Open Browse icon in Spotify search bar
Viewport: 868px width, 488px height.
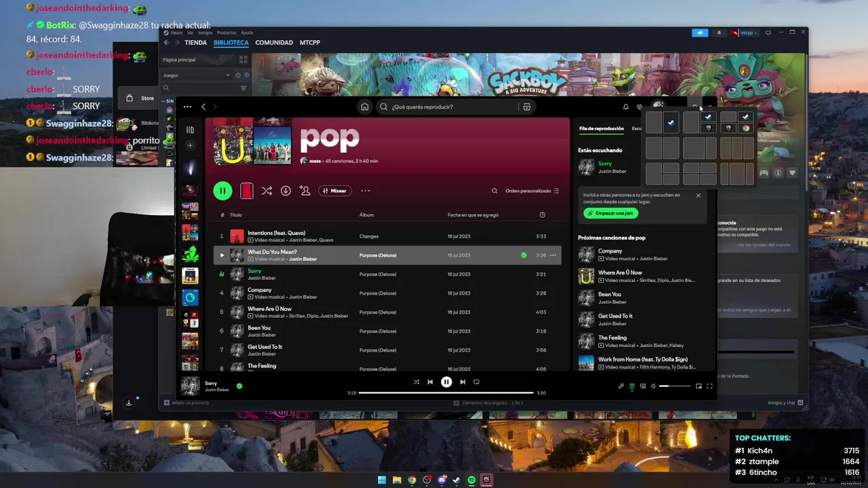point(527,106)
